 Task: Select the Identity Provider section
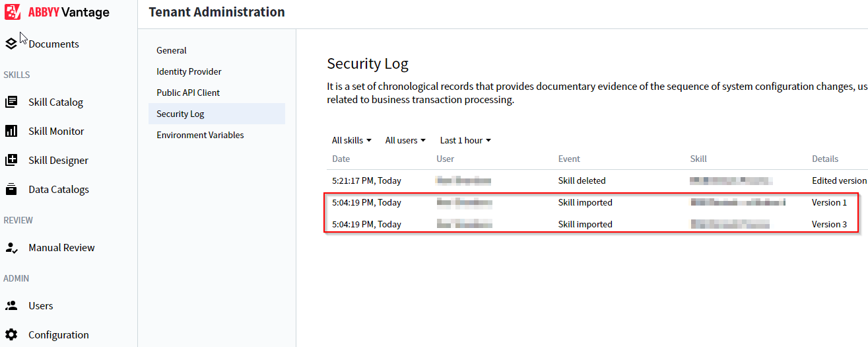189,71
